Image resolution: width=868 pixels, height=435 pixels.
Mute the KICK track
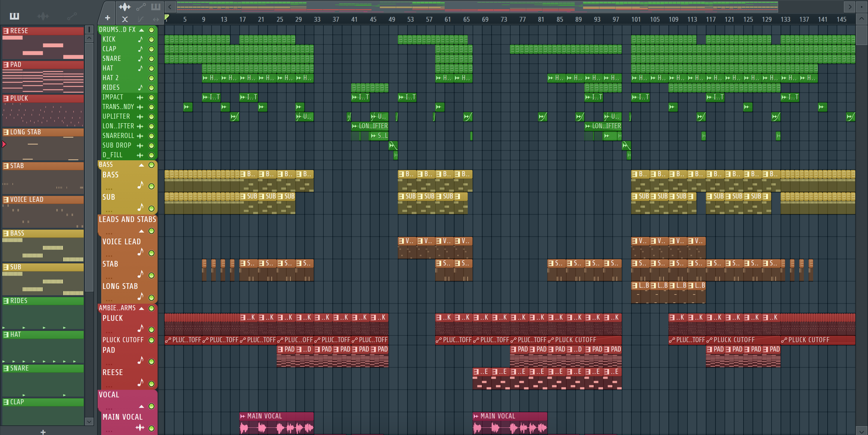152,39
